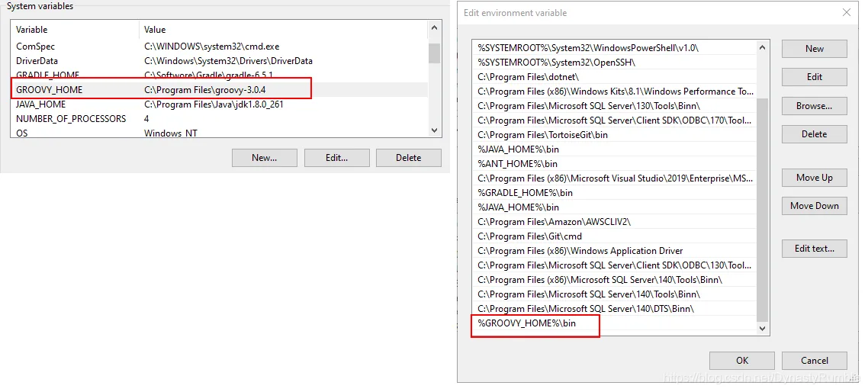
Task: Select the Windows Application Driver entry
Action: (615, 251)
